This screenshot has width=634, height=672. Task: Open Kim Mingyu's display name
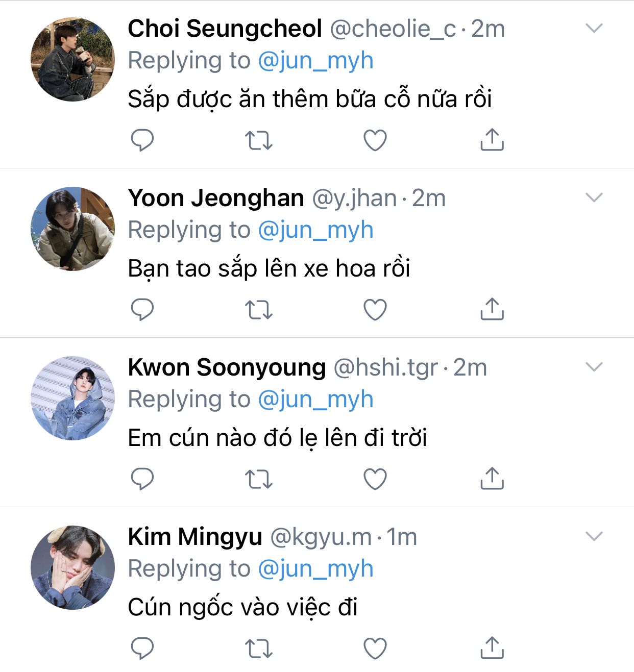coord(195,537)
